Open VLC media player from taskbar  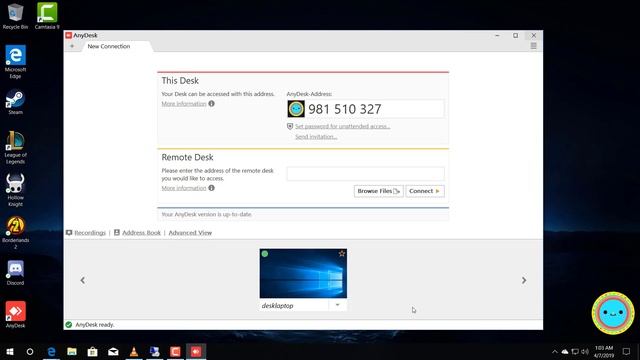click(134, 351)
